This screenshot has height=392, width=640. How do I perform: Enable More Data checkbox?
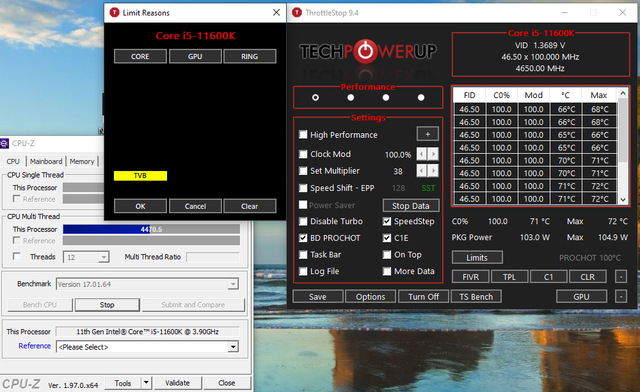(387, 271)
